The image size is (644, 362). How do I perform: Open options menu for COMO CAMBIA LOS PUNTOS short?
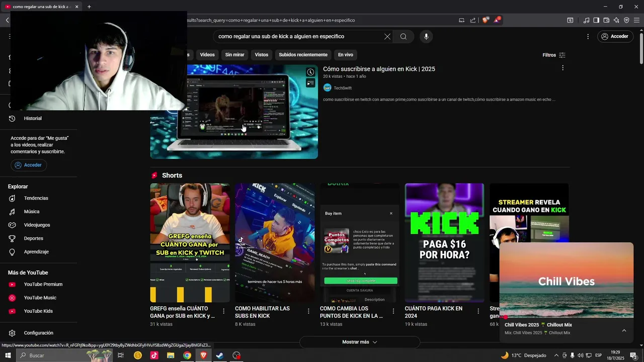[393, 311]
